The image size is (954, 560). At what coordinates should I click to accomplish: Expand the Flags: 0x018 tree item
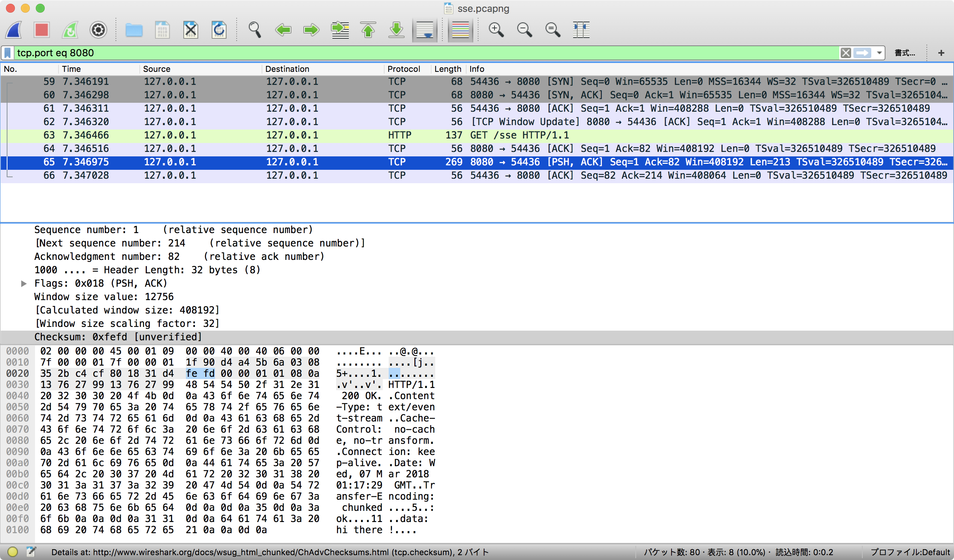point(24,283)
